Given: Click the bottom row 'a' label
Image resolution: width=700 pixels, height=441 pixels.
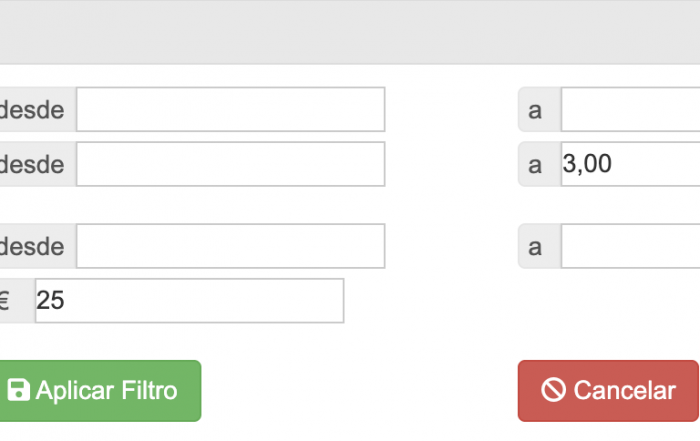Looking at the screenshot, I should tap(537, 246).
